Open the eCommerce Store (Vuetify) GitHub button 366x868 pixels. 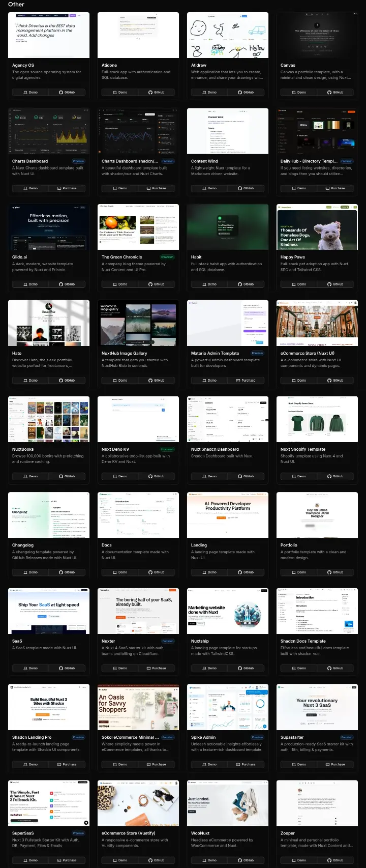[157, 860]
